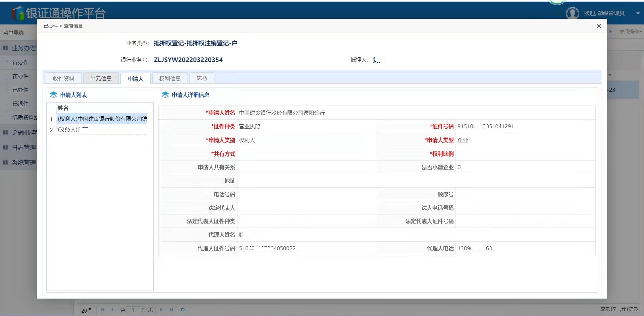The height and width of the screenshot is (316, 644).
Task: Click the page number input field
Action: (x=133, y=310)
